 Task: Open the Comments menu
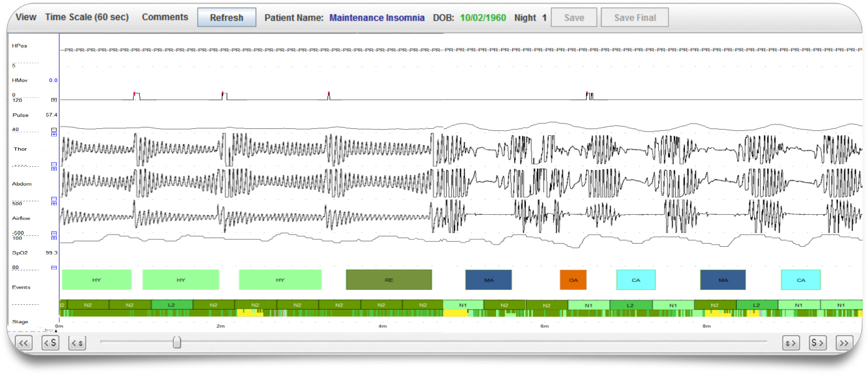(x=165, y=17)
